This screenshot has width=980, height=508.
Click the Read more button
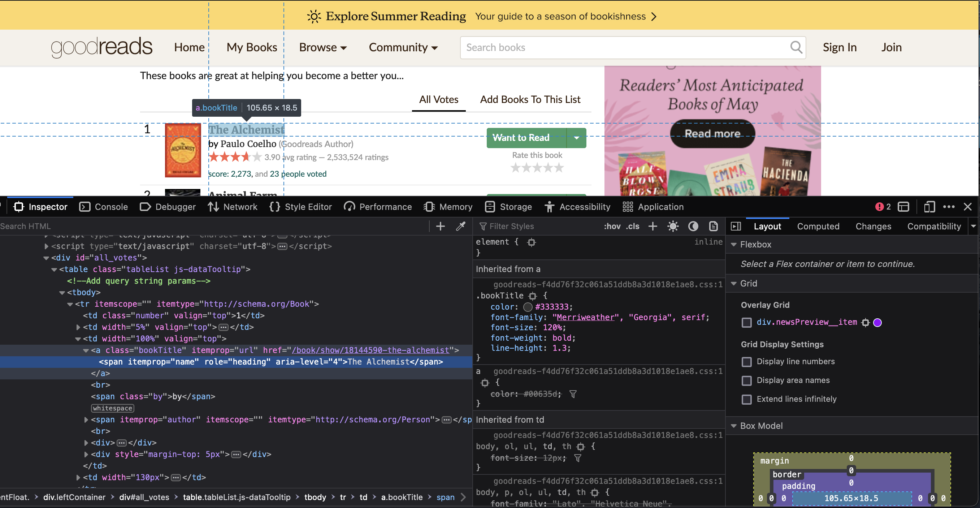(712, 134)
